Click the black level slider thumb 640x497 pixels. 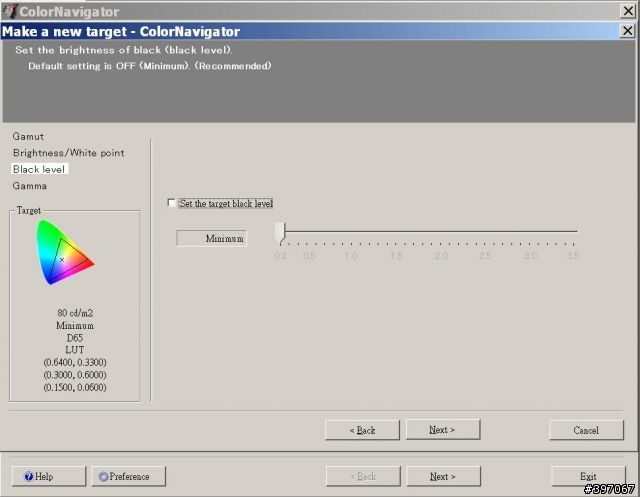pyautogui.click(x=280, y=233)
